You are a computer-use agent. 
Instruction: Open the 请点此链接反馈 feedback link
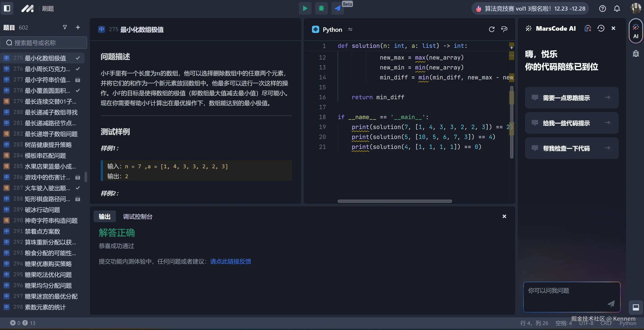point(230,262)
